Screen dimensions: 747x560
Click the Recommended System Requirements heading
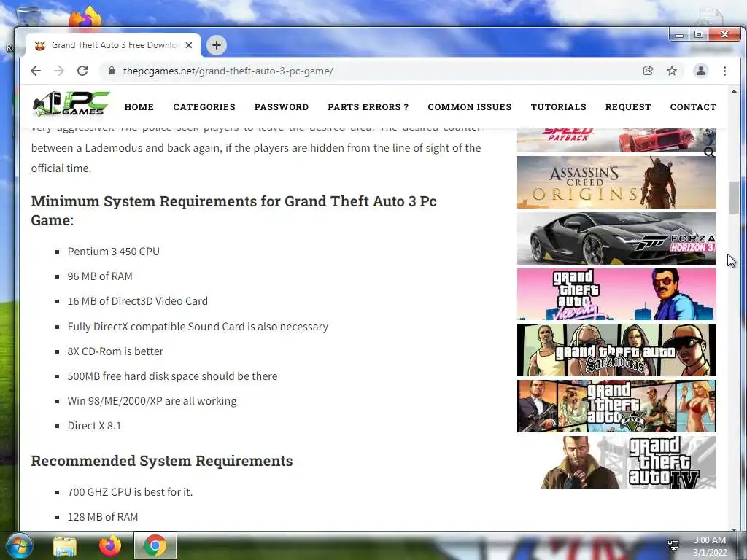(162, 461)
